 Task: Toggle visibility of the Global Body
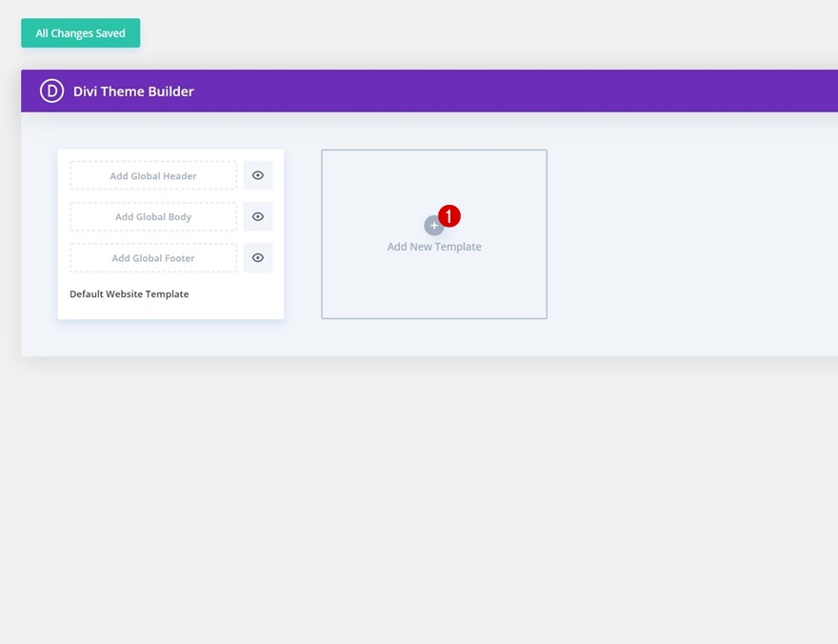tap(258, 216)
